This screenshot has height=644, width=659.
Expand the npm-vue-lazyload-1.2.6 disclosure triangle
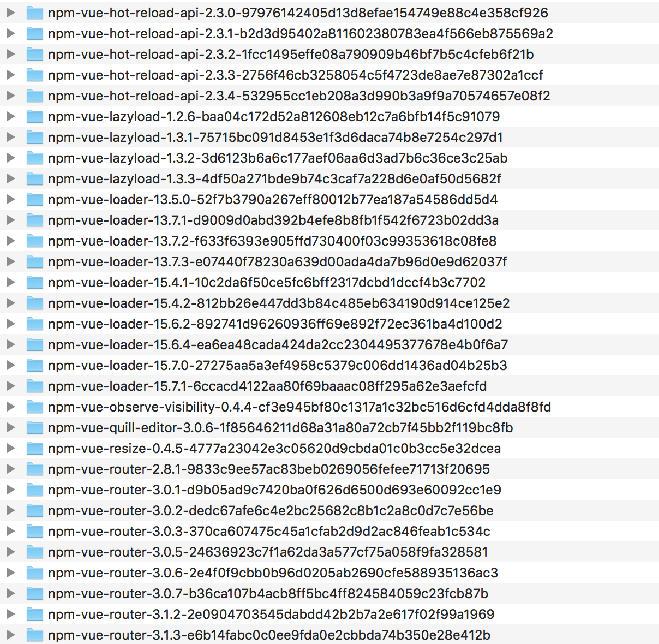tap(10, 116)
